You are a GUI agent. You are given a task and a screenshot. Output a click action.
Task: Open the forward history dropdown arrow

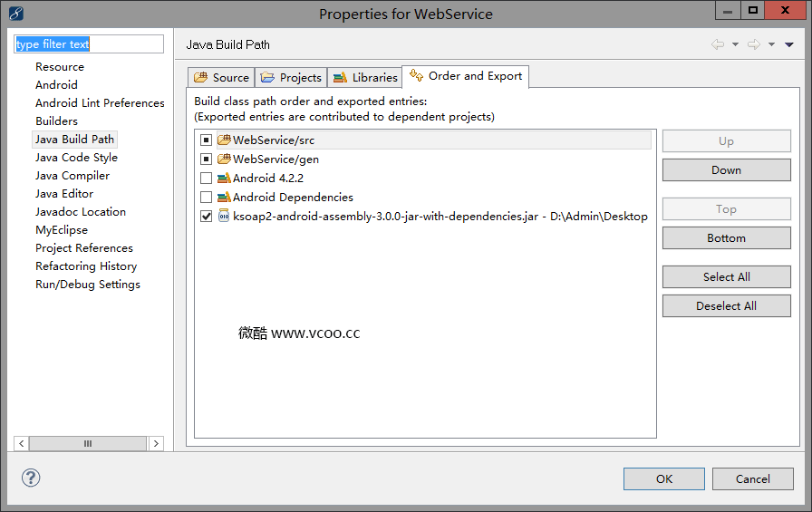(x=771, y=44)
